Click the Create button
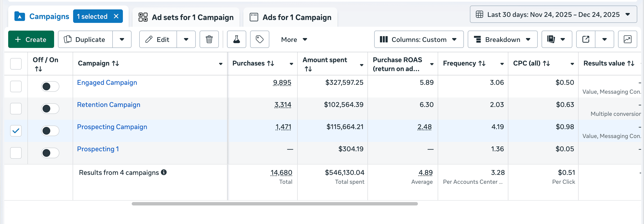Screen dimensions: 644x224 coord(31,39)
